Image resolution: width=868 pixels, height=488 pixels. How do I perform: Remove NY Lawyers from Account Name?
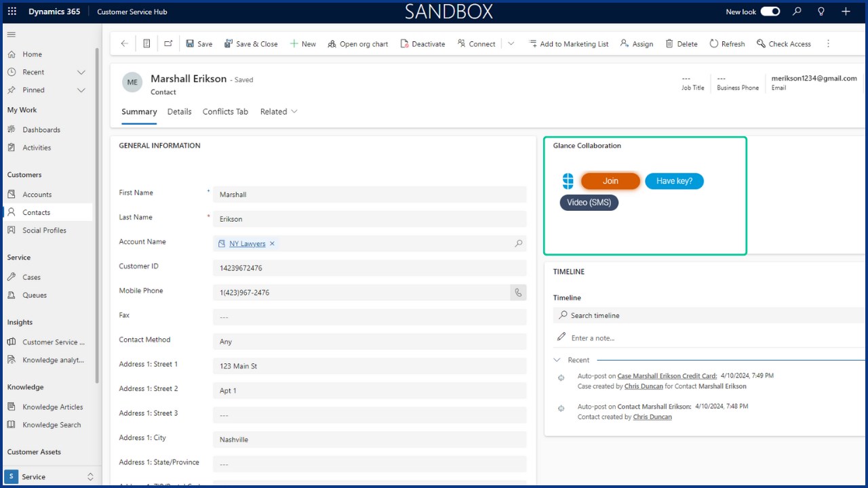point(272,243)
